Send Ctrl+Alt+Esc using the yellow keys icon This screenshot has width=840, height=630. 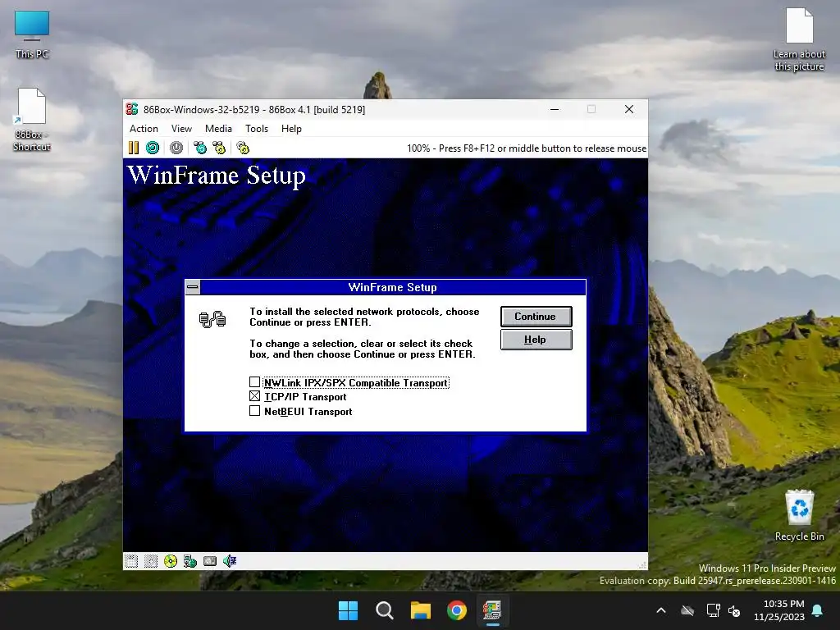tap(219, 148)
